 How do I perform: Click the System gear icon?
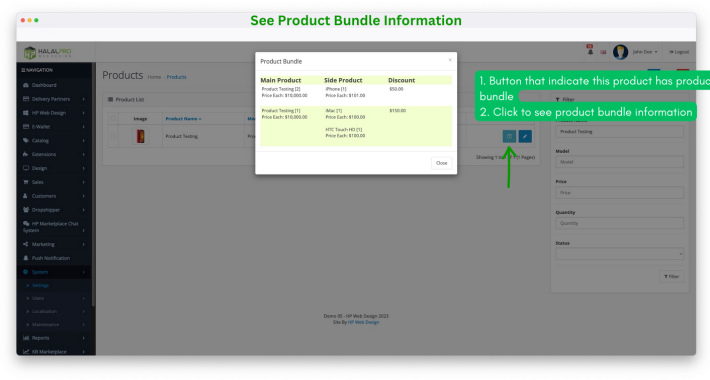point(26,272)
